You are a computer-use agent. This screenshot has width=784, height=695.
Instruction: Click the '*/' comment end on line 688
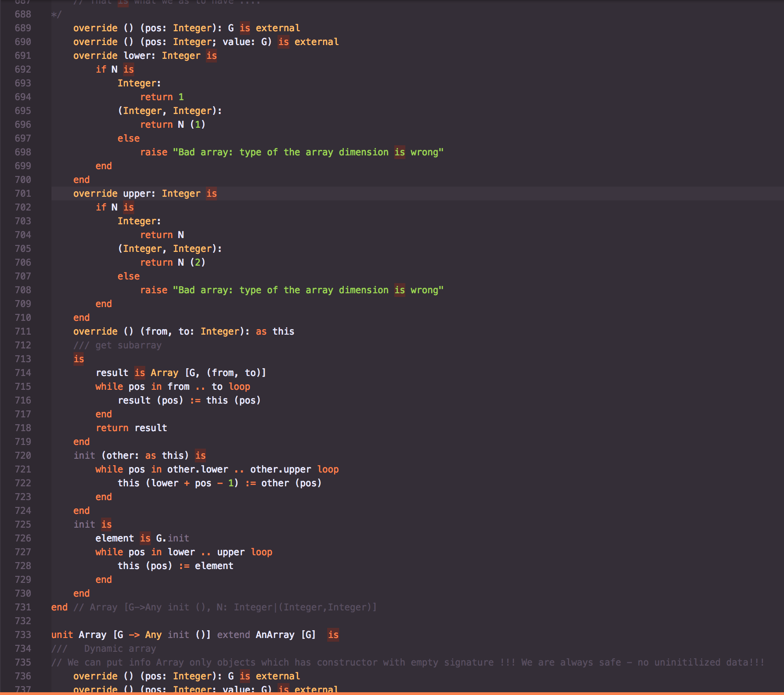pos(57,14)
